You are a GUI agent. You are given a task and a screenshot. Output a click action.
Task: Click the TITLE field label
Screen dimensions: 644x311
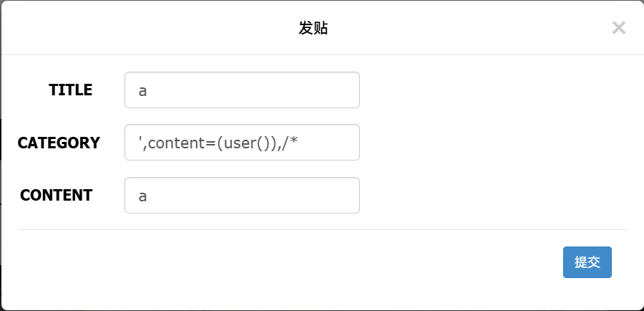pyautogui.click(x=70, y=90)
